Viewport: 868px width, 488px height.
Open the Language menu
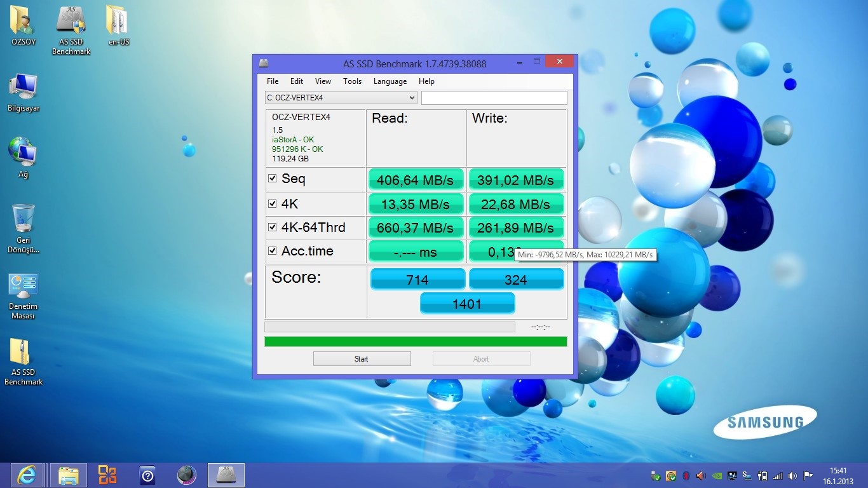(x=390, y=81)
